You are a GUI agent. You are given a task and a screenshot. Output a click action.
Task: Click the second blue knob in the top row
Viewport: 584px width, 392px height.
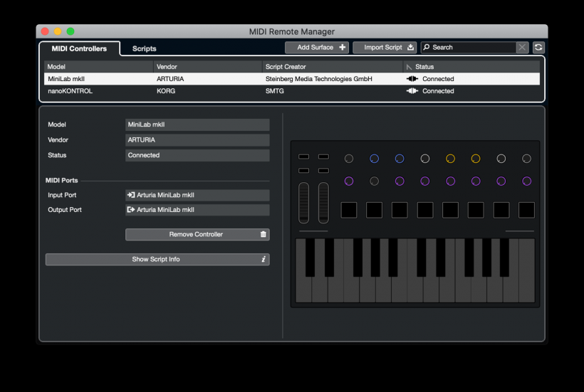click(400, 159)
